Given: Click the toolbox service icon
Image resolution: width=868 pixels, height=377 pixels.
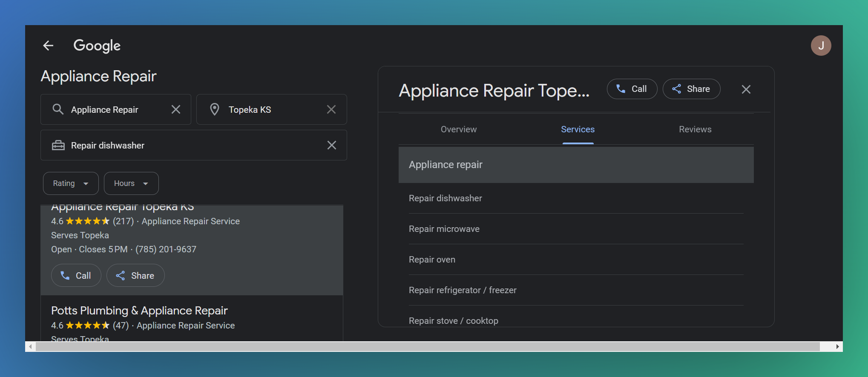Looking at the screenshot, I should (58, 145).
